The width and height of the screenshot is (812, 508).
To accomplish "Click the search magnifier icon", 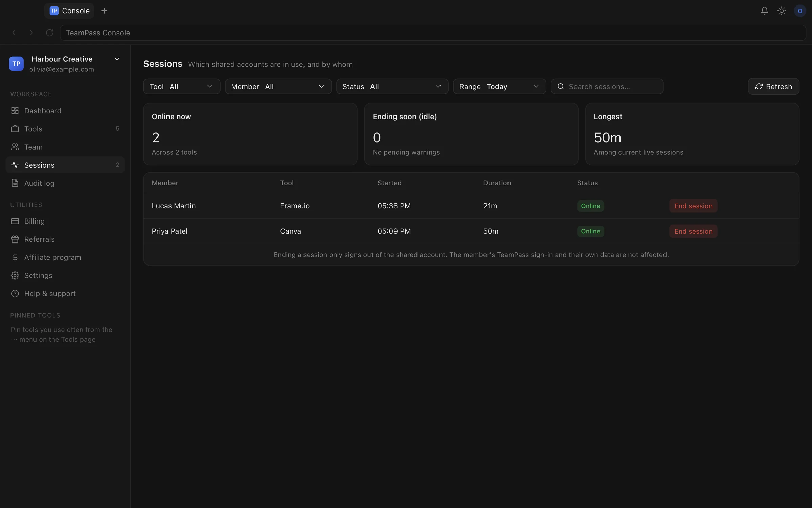I will (561, 86).
